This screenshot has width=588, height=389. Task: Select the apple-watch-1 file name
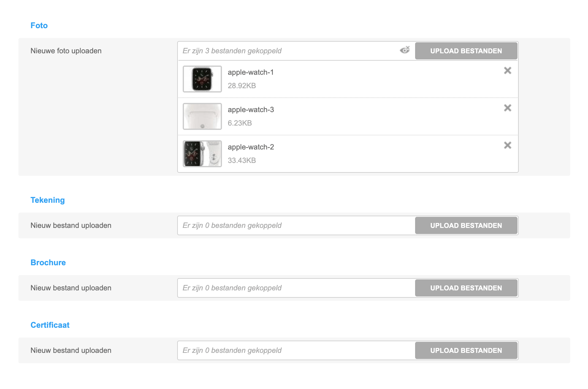250,72
